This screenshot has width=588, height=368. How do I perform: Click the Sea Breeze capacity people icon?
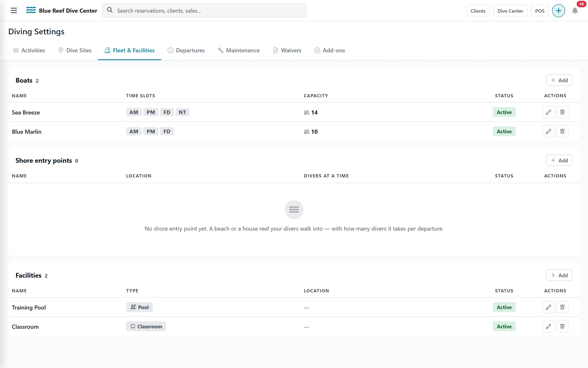tap(306, 112)
